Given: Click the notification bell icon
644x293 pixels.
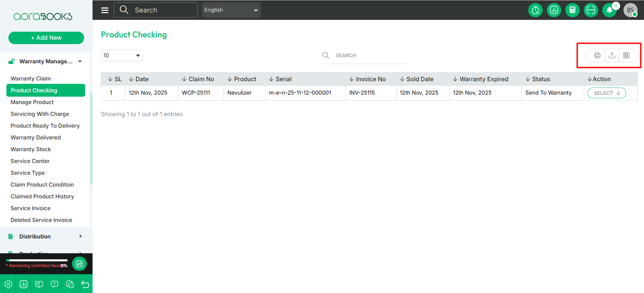Looking at the screenshot, I should [x=609, y=10].
